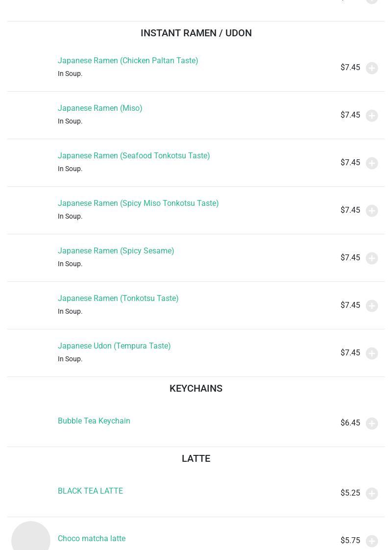Open Bubble Tea Keychain product link
This screenshot has width=392, height=550.
pyautogui.click(x=94, y=421)
